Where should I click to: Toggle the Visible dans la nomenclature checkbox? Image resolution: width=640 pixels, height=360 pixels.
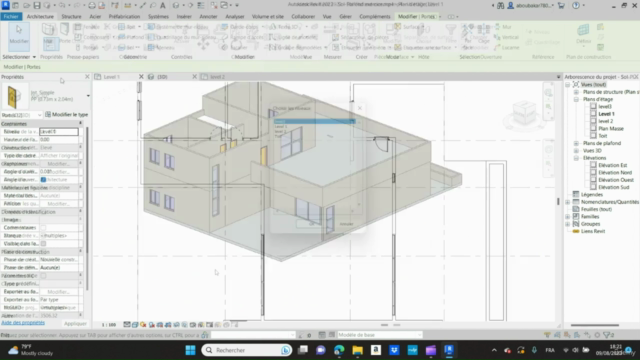(43, 244)
